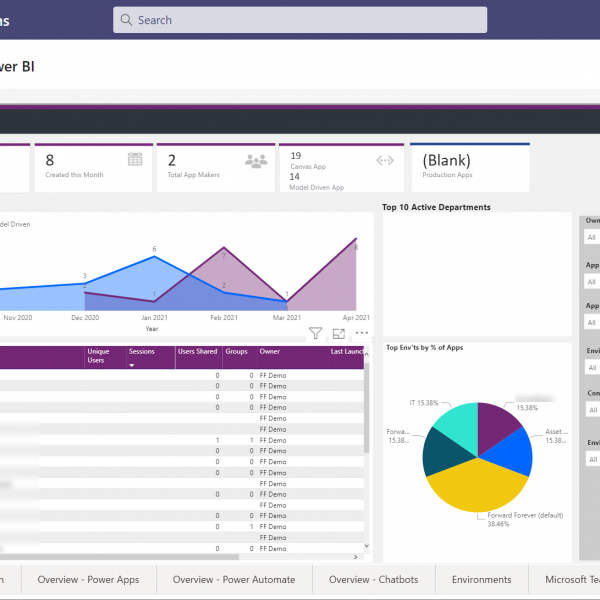
Task: Click the IT 15.38% pie label
Action: (424, 403)
